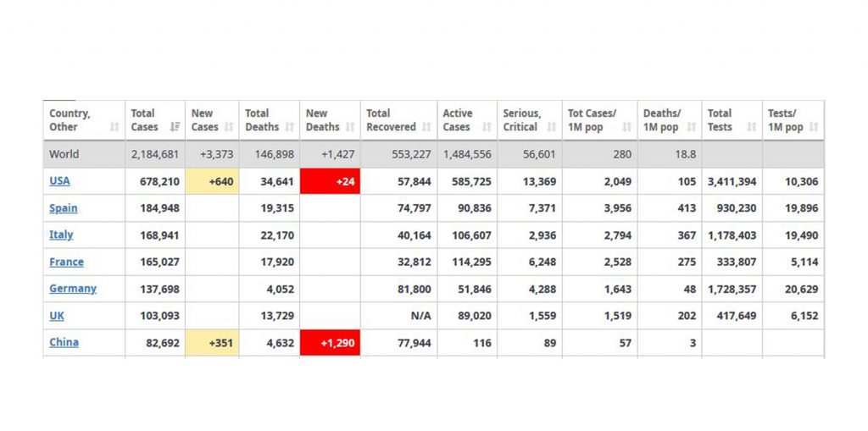Click sort icon in Total Cases column
The height and width of the screenshot is (431, 868).
pyautogui.click(x=175, y=128)
